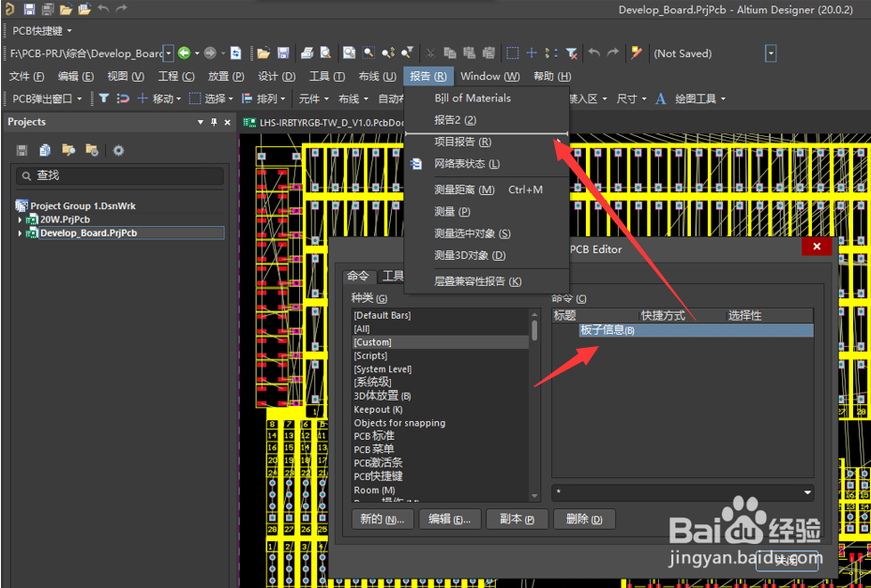Click the green Back navigation arrow

click(x=185, y=53)
